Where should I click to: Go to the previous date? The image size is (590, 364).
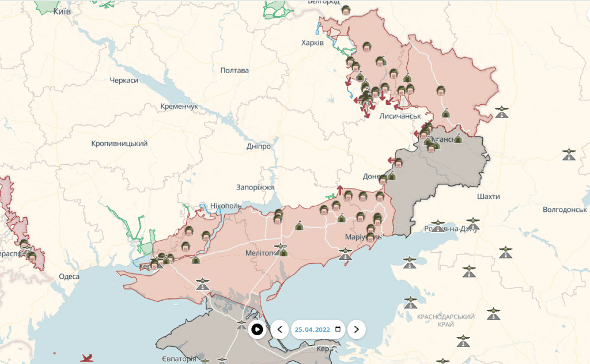coord(279,329)
